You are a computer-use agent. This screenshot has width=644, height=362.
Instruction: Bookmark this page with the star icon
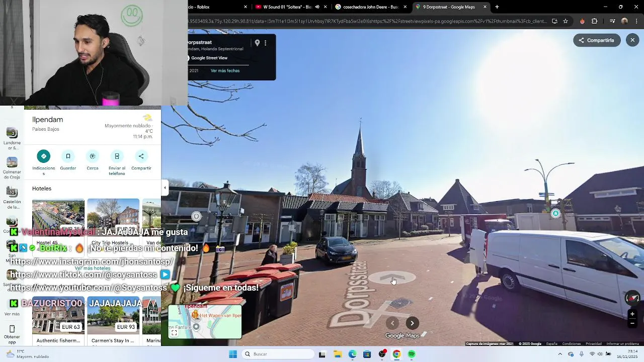tap(566, 21)
